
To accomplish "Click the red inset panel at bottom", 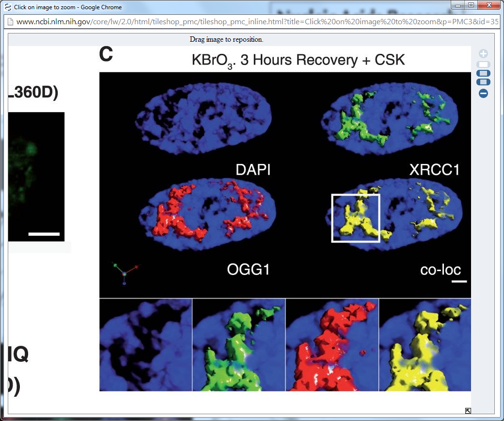I will pos(332,345).
